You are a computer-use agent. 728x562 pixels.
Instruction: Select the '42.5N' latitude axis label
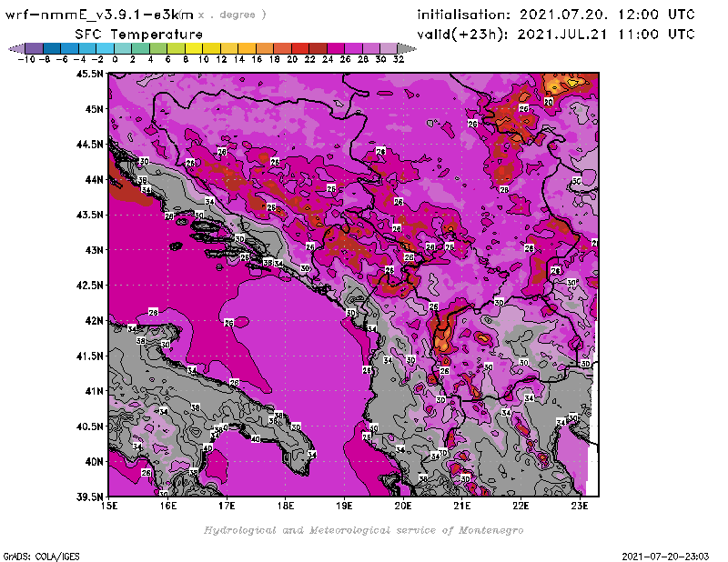pyautogui.click(x=89, y=286)
